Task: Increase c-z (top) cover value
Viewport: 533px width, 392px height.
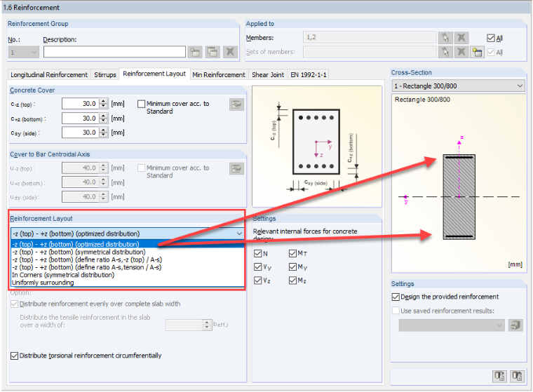Action: 104,101
